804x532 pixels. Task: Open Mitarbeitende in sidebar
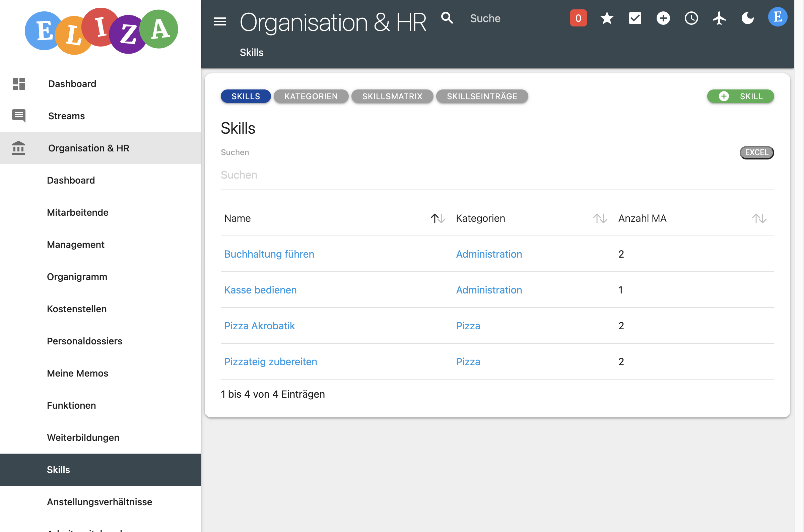[100, 212]
